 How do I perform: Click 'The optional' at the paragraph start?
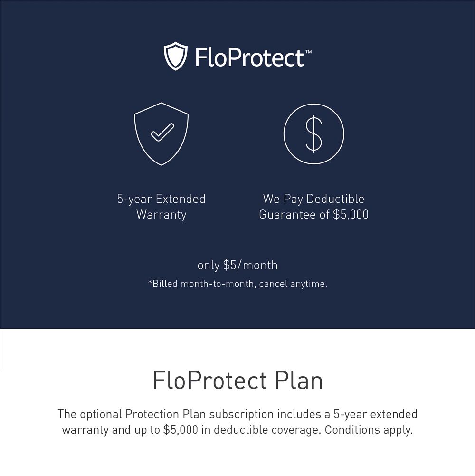[88, 414]
